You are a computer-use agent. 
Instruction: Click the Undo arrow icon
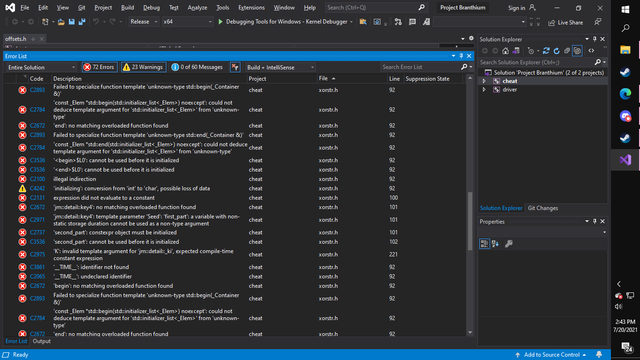pos(96,22)
